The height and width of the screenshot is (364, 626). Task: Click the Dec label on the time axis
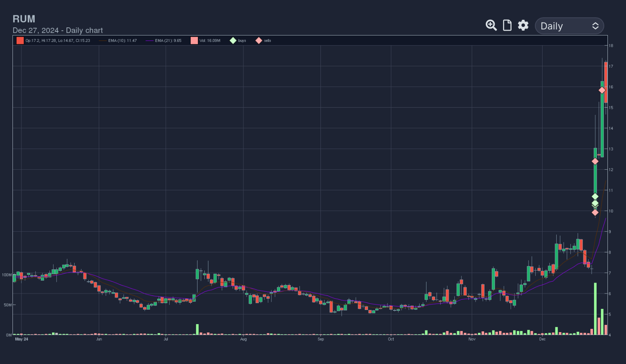pyautogui.click(x=542, y=339)
